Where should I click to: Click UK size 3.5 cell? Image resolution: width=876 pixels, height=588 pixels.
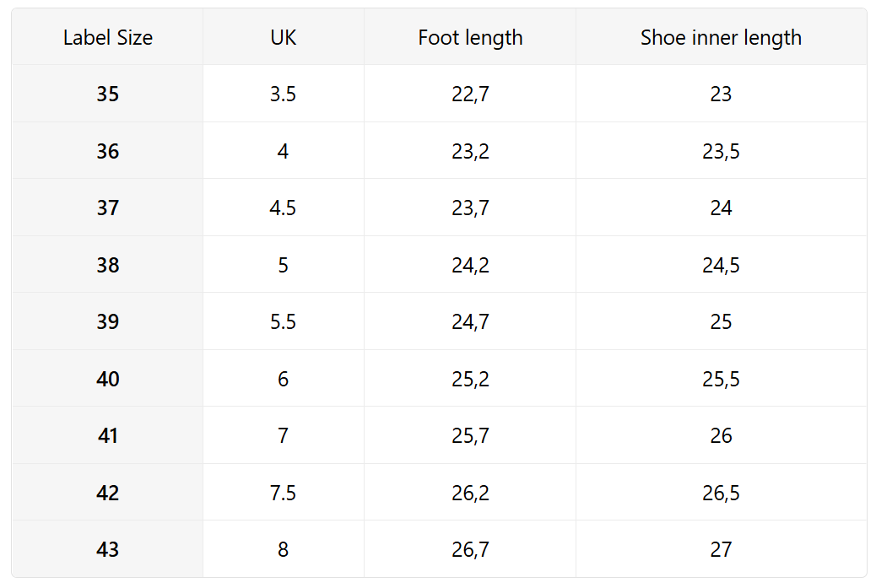click(x=284, y=94)
